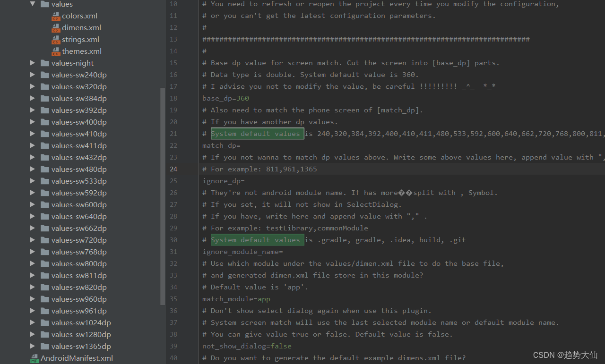The height and width of the screenshot is (364, 605).
Task: Click the project tree vertical scrollbar
Action: click(x=163, y=196)
